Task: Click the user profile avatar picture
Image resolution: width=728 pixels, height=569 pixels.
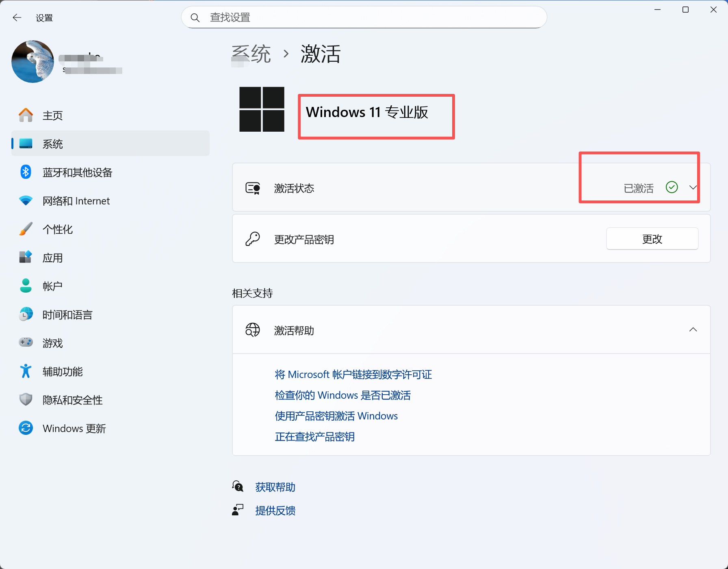Action: (32, 61)
